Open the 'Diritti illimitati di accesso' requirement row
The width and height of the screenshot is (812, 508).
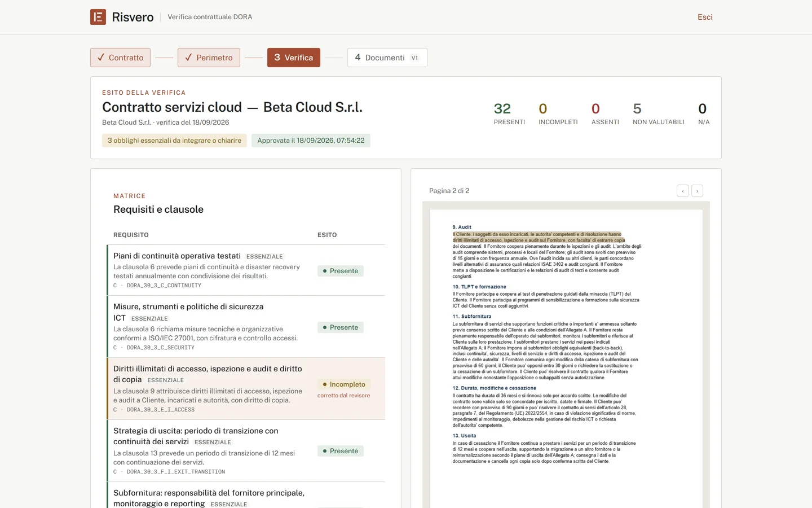pos(246,389)
